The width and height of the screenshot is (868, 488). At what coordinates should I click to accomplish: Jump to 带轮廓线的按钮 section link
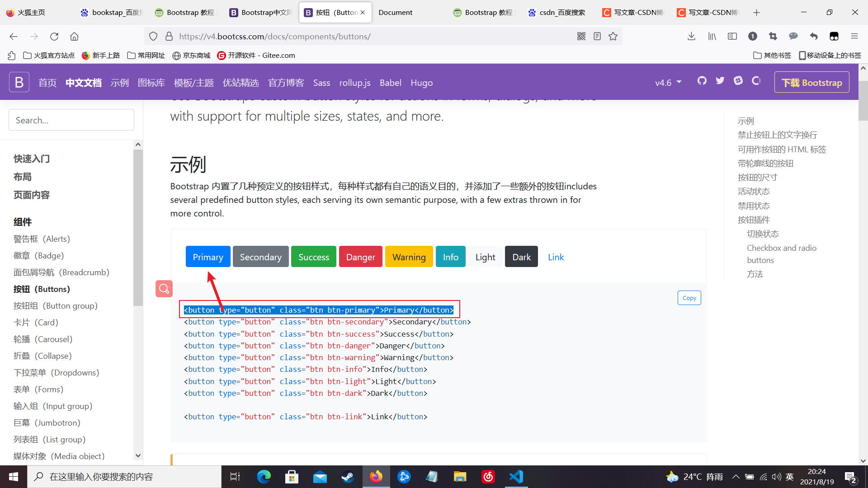pos(765,163)
